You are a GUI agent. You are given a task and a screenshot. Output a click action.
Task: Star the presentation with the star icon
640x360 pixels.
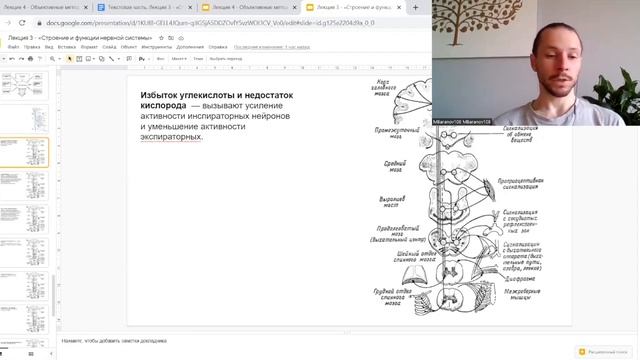[161, 38]
